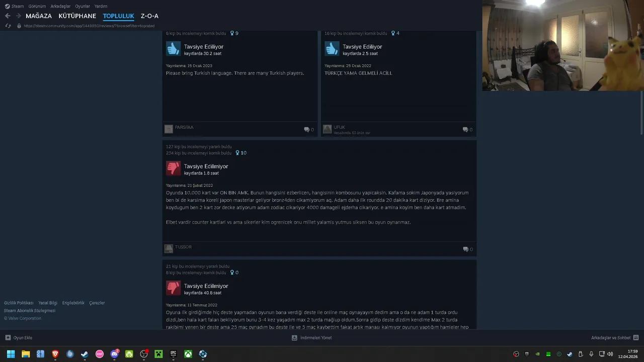Open Epic Games Launcher from the taskbar
Screen dimensions: 644x362
pos(173,354)
